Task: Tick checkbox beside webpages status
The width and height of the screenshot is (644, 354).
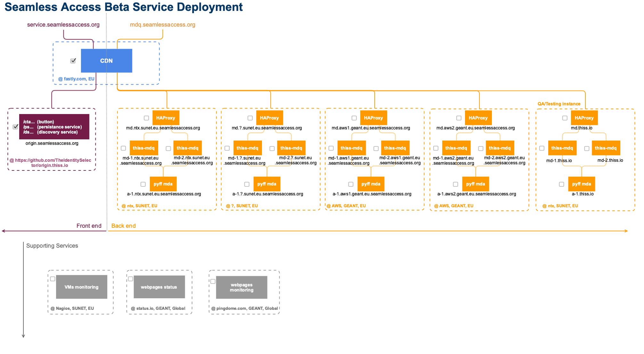Action: coord(131,279)
